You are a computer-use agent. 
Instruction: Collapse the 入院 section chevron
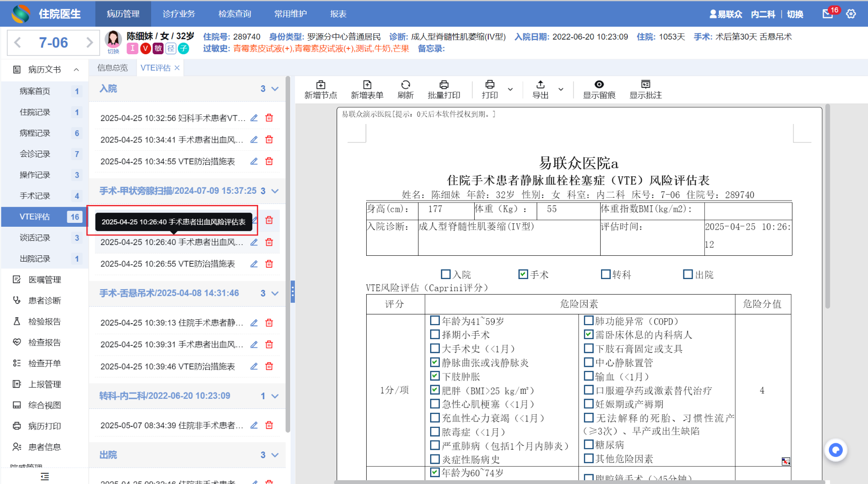click(275, 89)
